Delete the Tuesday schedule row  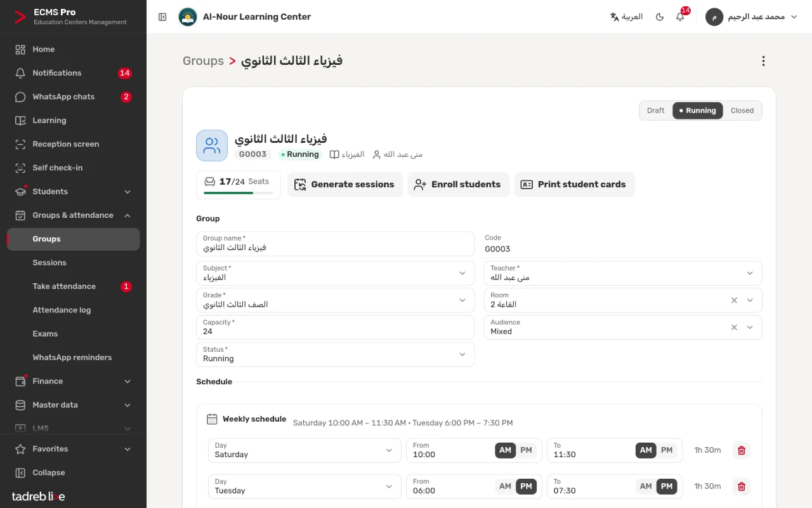pyautogui.click(x=741, y=486)
